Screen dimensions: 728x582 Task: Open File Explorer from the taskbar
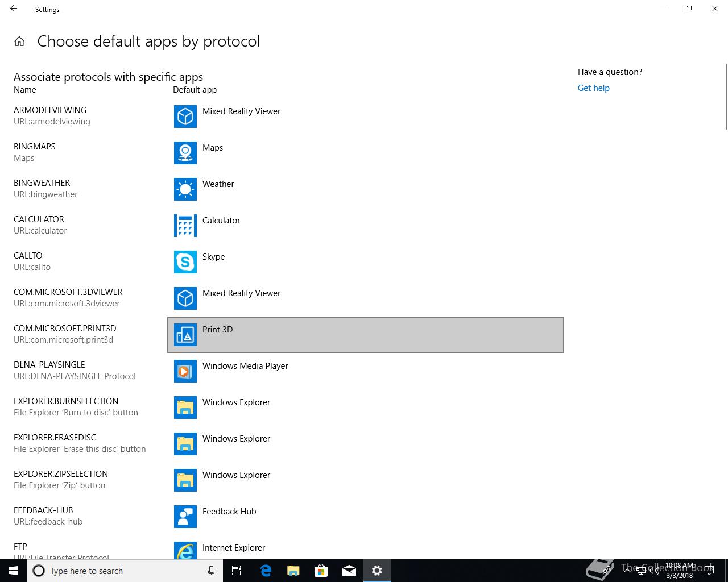293,571
